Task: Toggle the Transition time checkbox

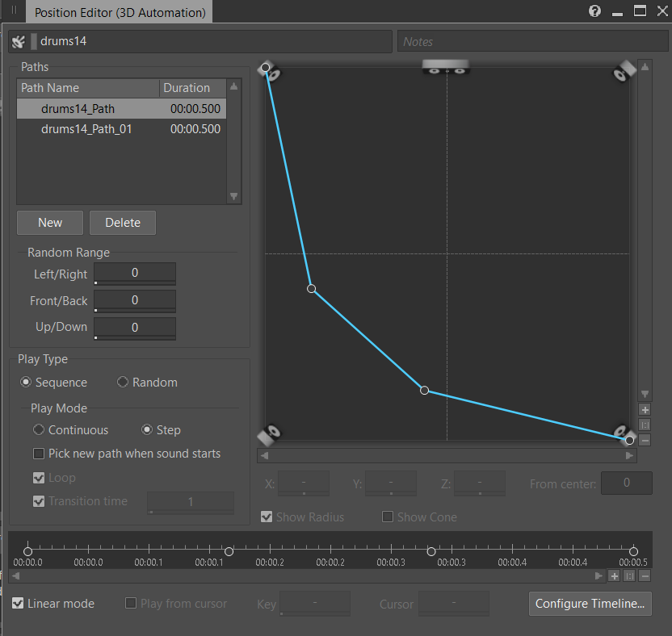Action: tap(39, 501)
